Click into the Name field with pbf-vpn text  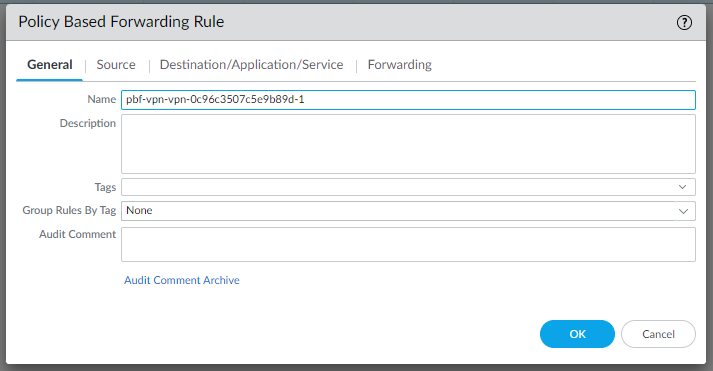(x=408, y=100)
